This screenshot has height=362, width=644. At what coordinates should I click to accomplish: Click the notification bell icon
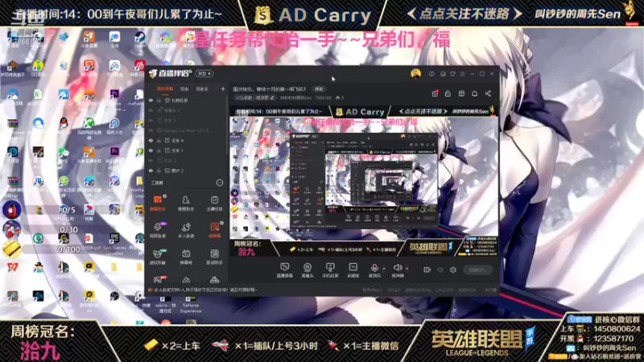474,93
